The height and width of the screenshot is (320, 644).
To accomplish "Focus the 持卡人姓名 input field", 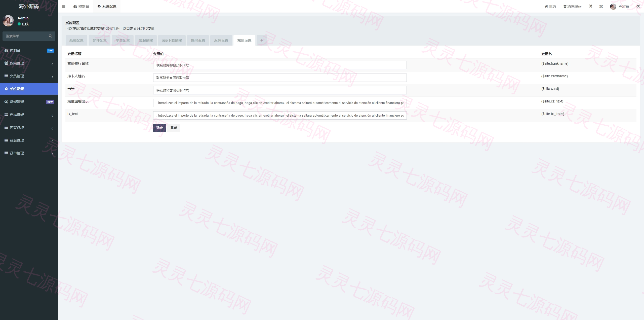I will (280, 78).
